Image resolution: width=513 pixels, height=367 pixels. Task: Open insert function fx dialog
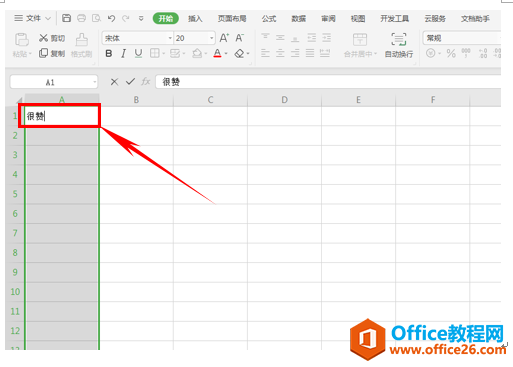[x=146, y=82]
